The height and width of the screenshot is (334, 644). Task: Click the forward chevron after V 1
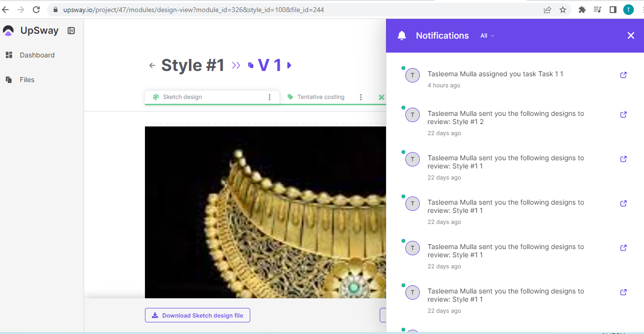point(289,65)
